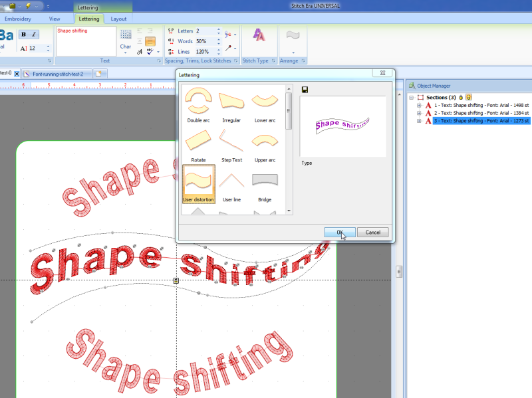The width and height of the screenshot is (532, 398).
Task: Choose the Step Text shape
Action: (231, 145)
